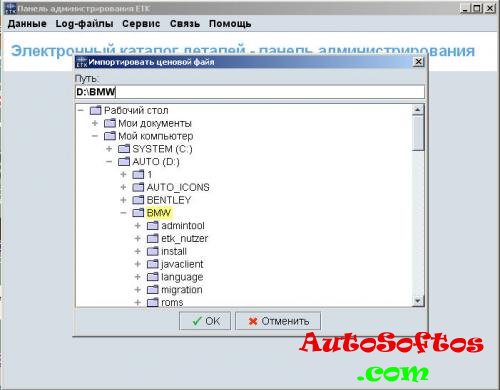Confirm with the OK button
The height and width of the screenshot is (390, 500).
pyautogui.click(x=205, y=321)
